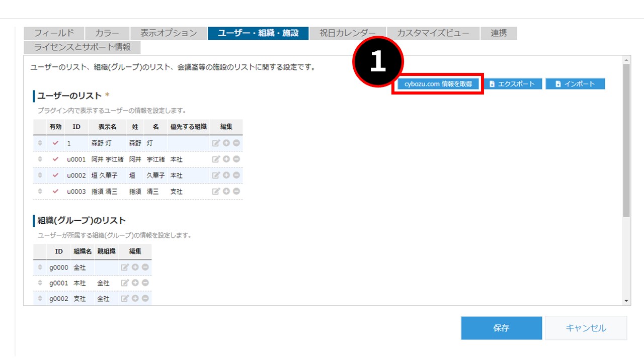
Task: Toggle the 有効 checkmark for user u0003
Action: [x=56, y=192]
